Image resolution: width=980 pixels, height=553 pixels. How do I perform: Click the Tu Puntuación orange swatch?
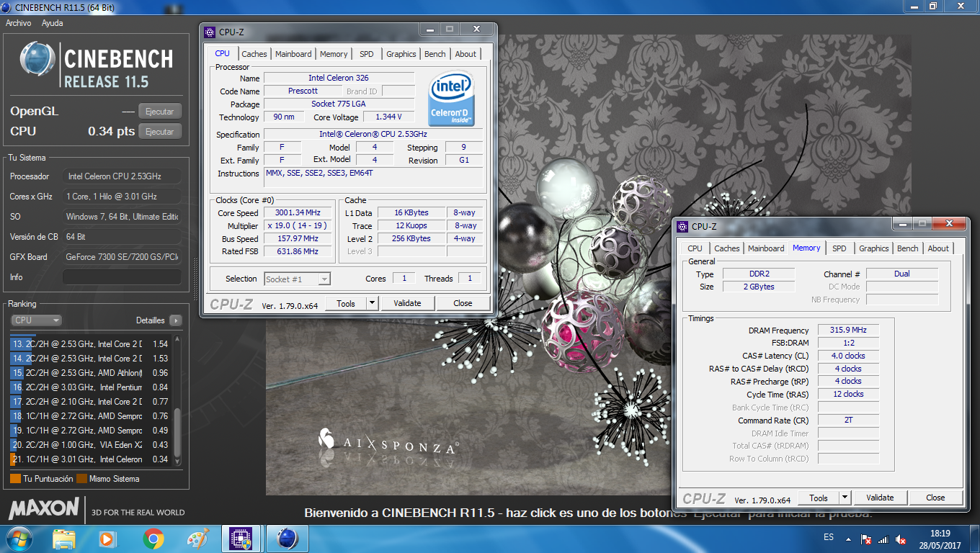(x=15, y=479)
